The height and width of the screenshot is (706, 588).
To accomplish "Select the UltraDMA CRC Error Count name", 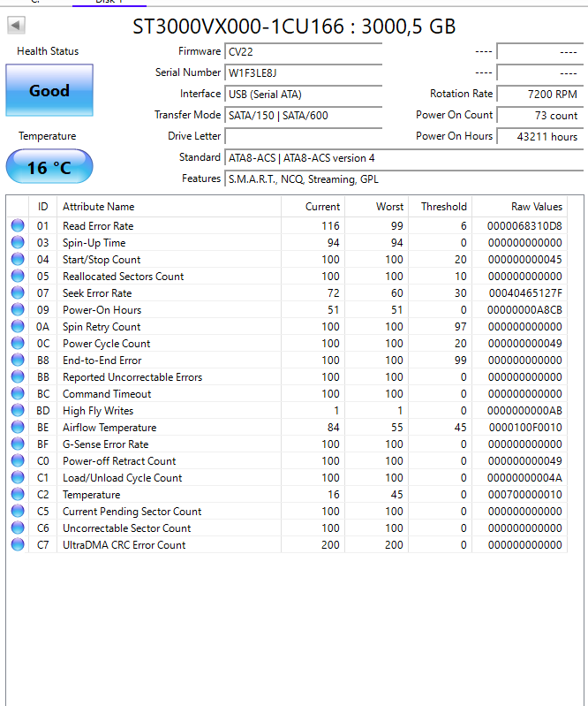I will [x=124, y=545].
